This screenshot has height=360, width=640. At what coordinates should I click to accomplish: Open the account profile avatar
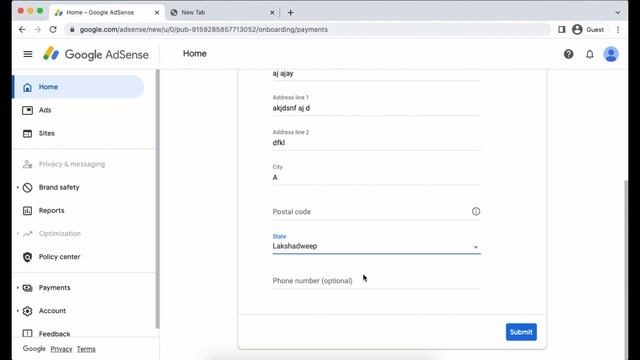(611, 54)
